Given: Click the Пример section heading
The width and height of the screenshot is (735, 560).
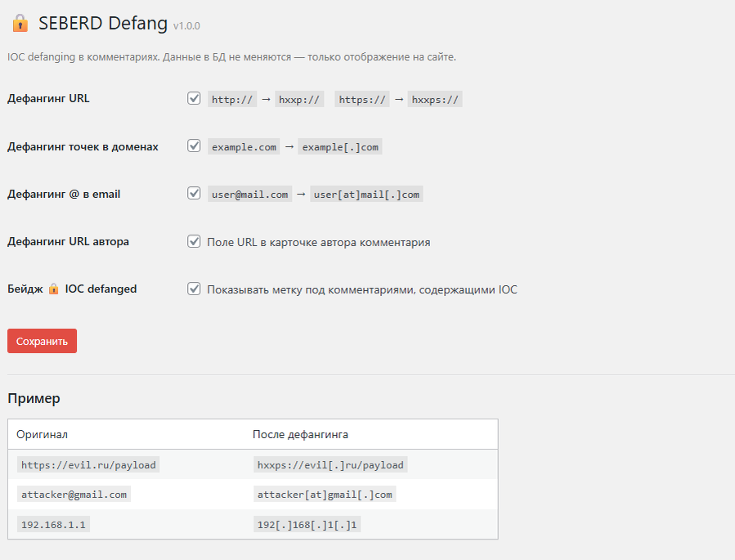Looking at the screenshot, I should (34, 399).
